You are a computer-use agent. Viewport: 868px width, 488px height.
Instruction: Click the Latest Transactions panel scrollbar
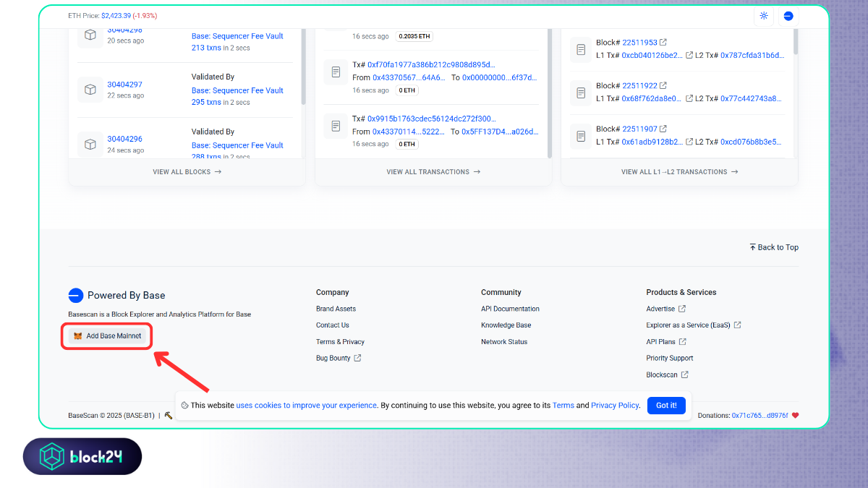pyautogui.click(x=550, y=94)
